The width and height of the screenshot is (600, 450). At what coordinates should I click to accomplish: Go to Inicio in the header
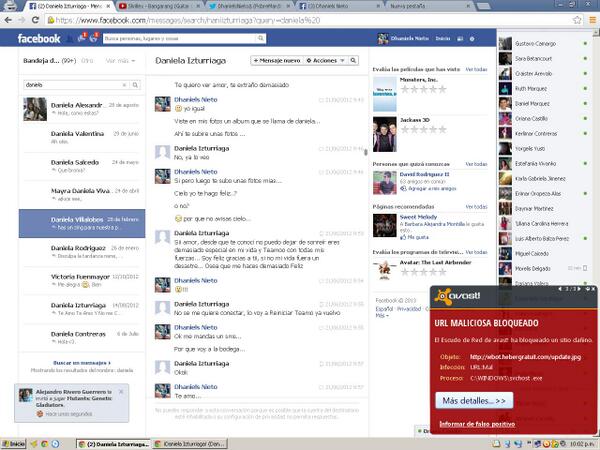pos(443,39)
